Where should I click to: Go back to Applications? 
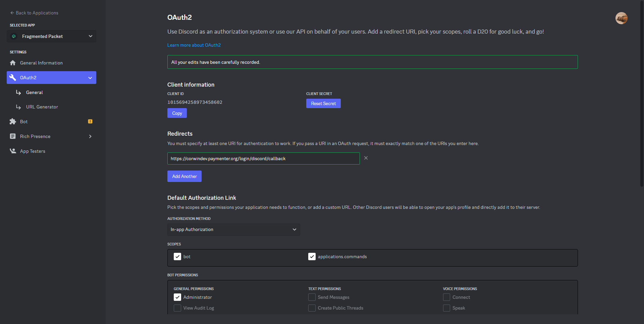tap(34, 13)
